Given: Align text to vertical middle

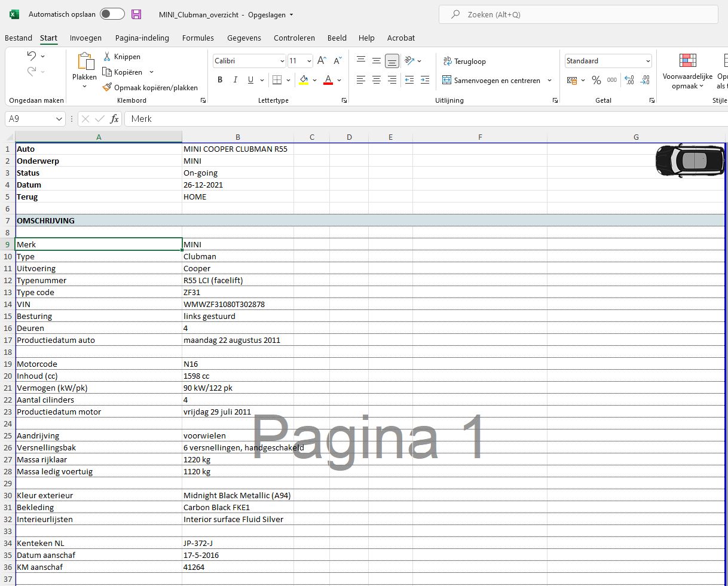Looking at the screenshot, I should click(377, 60).
